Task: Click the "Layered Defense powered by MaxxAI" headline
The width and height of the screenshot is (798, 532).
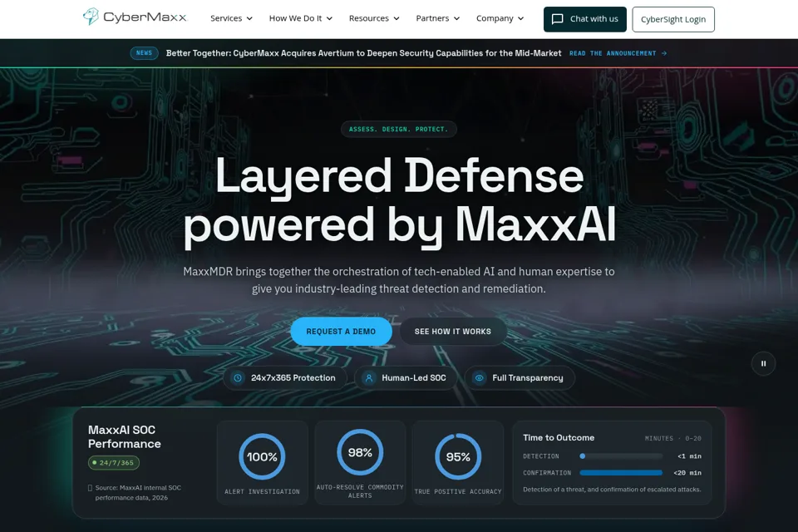Action: pyautogui.click(x=399, y=201)
